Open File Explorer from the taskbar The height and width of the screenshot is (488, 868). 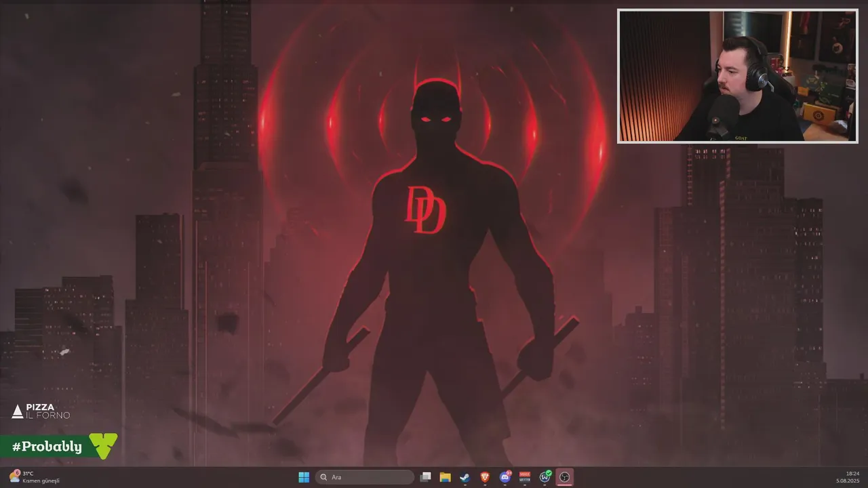[x=445, y=477]
